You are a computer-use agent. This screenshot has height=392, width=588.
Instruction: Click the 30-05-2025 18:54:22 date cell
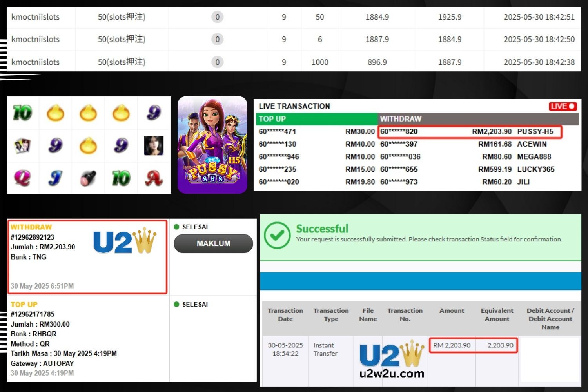(285, 349)
